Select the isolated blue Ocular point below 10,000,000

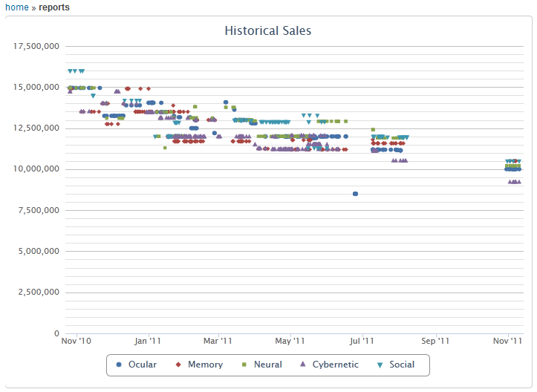[x=355, y=194]
